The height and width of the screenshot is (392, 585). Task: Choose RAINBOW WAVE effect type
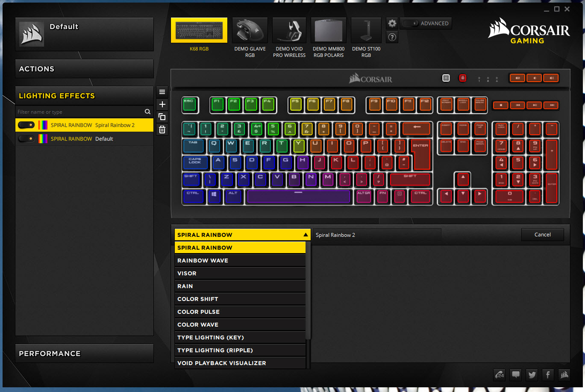pos(240,260)
